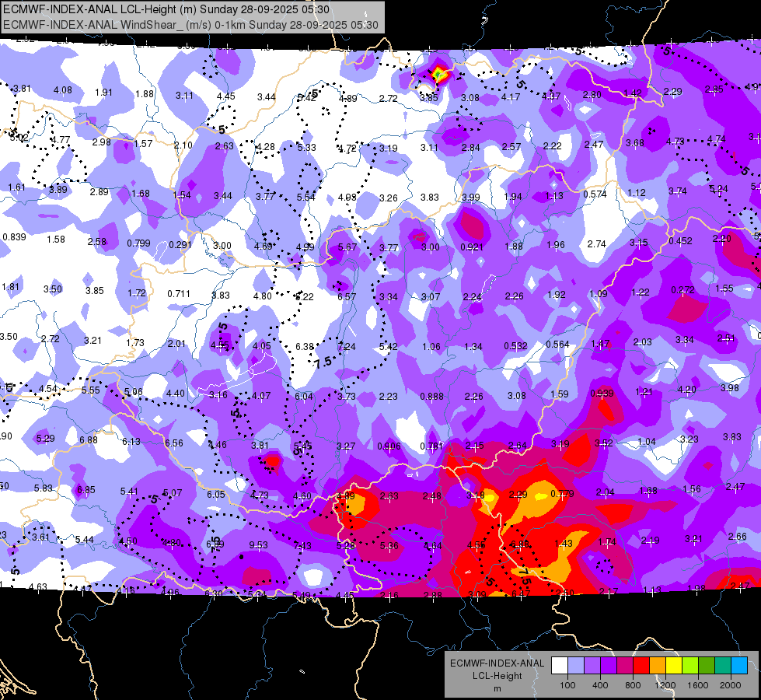
Task: Click the wind shear value 4.54
Action: [48, 389]
